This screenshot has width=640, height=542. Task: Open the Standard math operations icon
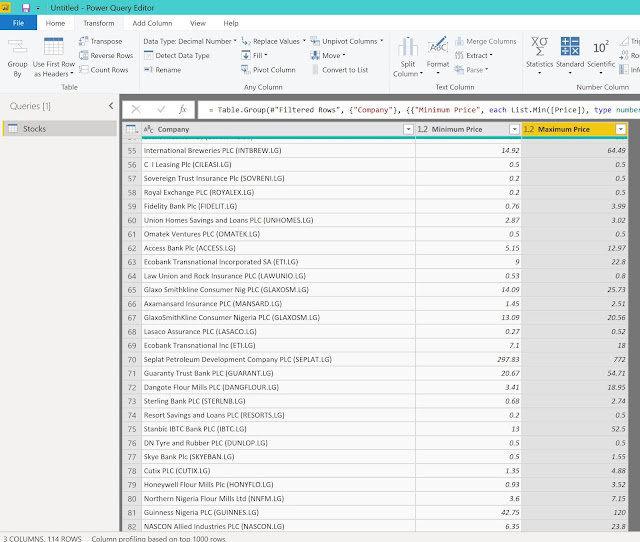tap(570, 46)
